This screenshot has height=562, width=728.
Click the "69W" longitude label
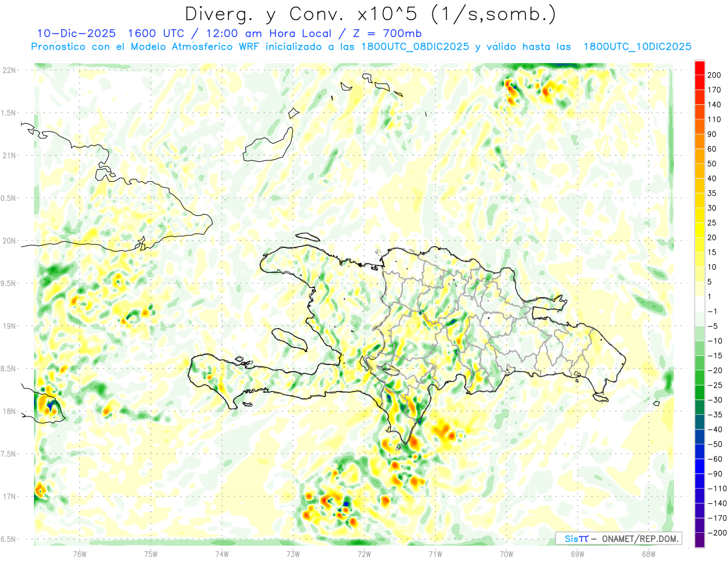tap(578, 553)
